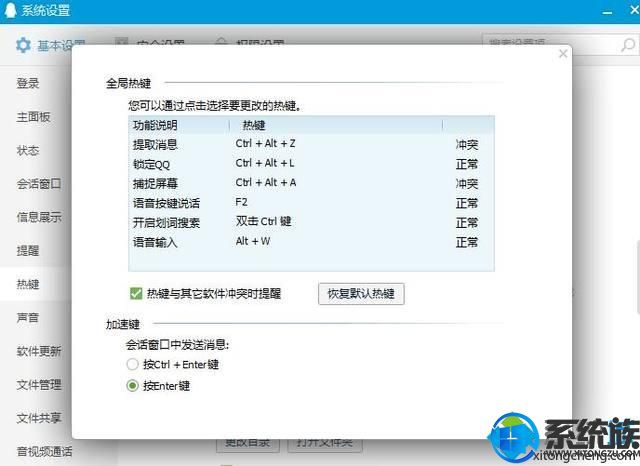Select the 提取消息 hotkey row
This screenshot has width=640, height=466.
coord(311,144)
